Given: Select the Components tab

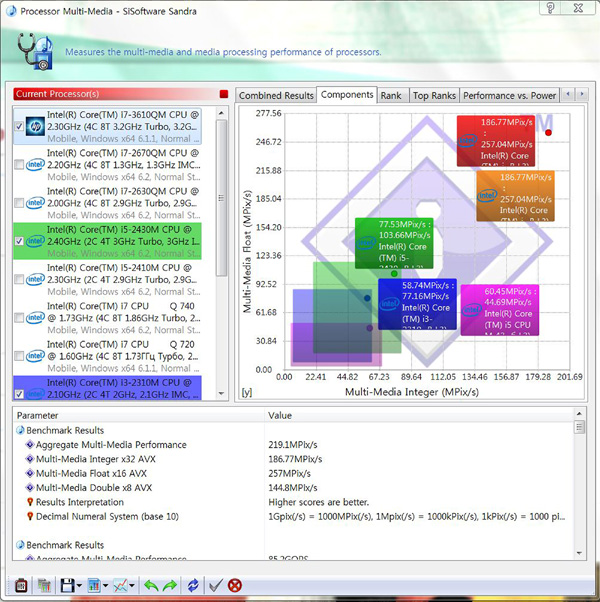Looking at the screenshot, I should 347,95.
